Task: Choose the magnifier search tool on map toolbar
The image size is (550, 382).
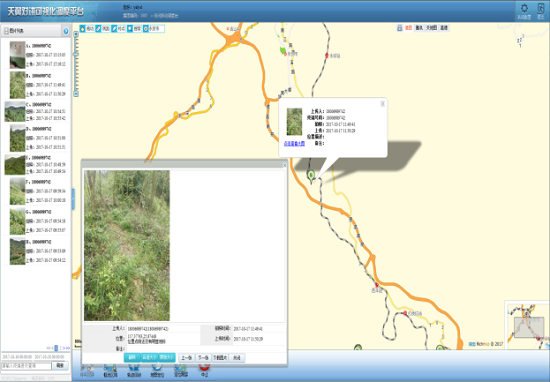Action: 130,29
